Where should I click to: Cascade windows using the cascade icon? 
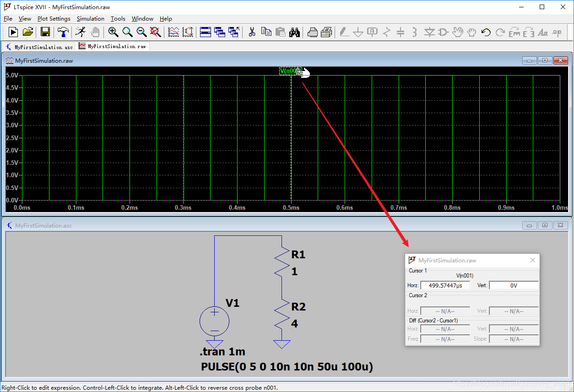[220, 32]
